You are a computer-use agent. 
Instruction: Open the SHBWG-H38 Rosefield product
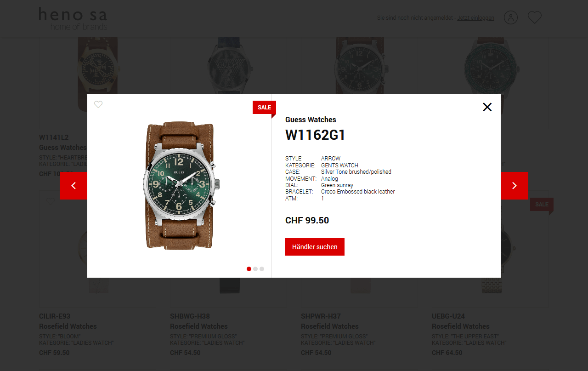point(190,316)
